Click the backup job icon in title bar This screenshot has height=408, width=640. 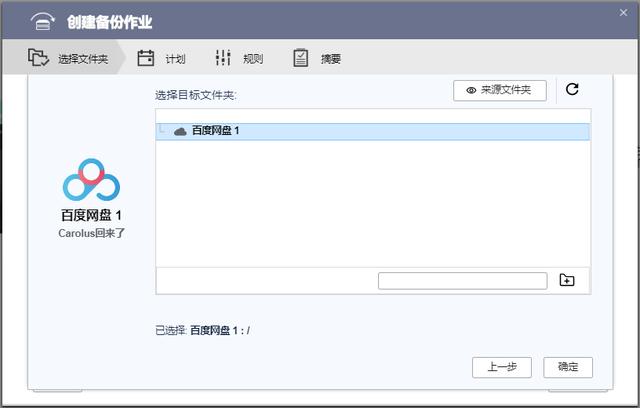tap(42, 21)
